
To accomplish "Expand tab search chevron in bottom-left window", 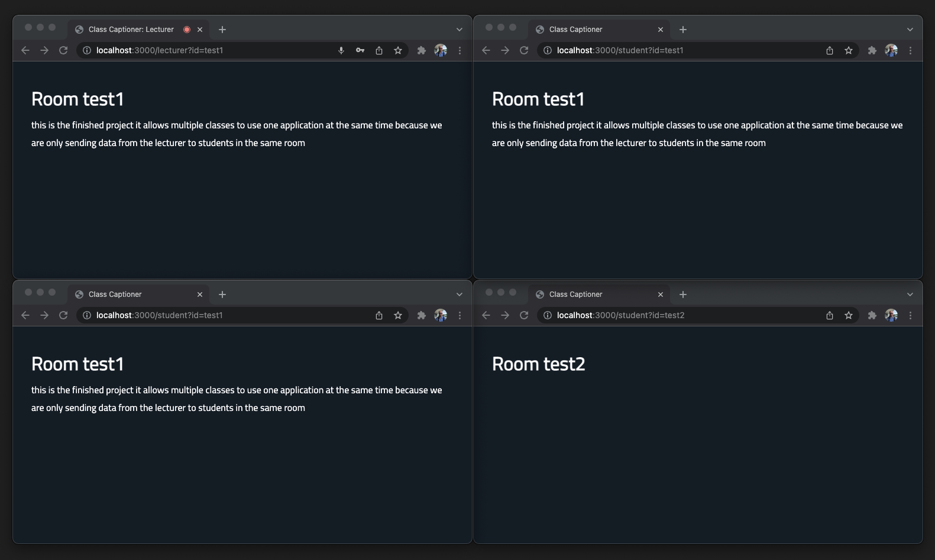I will coord(460,294).
